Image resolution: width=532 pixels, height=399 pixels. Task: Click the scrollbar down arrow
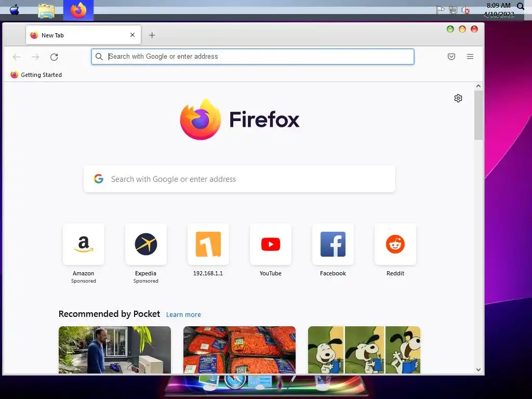click(478, 369)
